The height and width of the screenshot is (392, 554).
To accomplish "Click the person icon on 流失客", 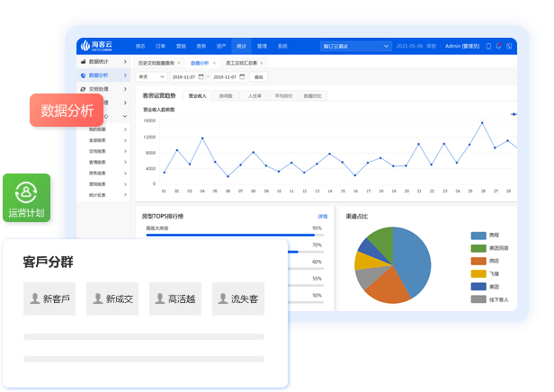I will [222, 298].
